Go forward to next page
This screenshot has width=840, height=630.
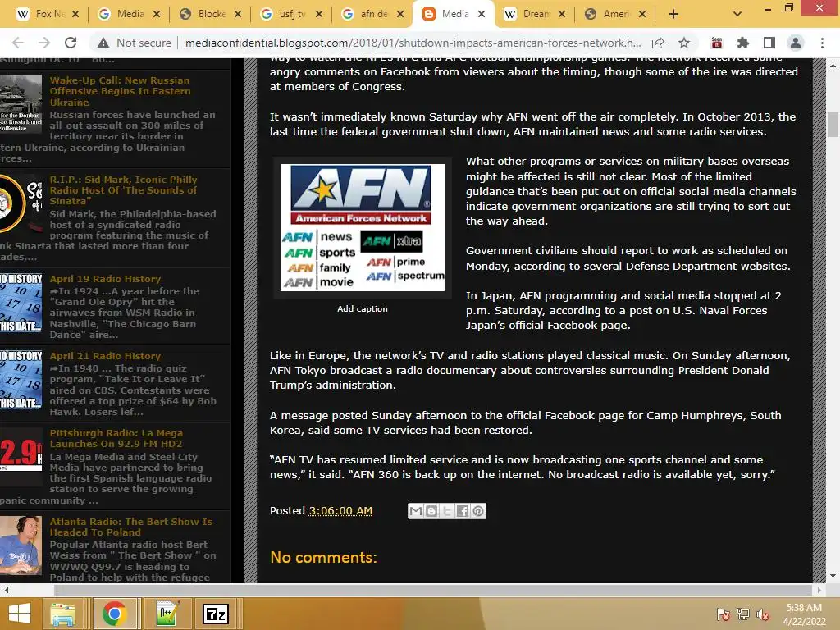44,43
